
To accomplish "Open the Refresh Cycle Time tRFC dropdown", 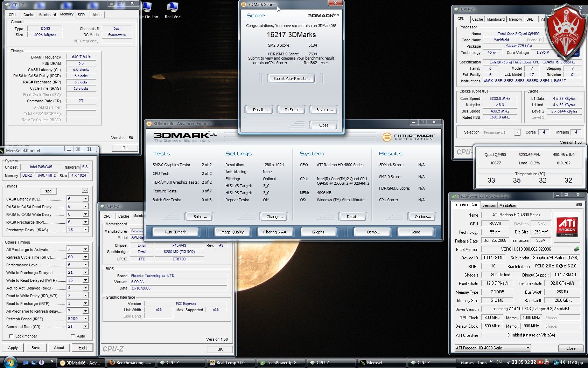I will [85, 257].
